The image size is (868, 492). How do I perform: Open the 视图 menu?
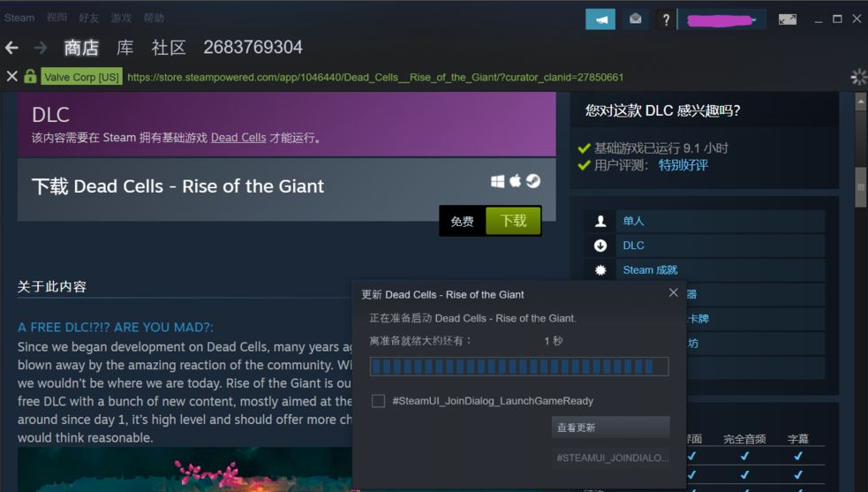coord(57,18)
